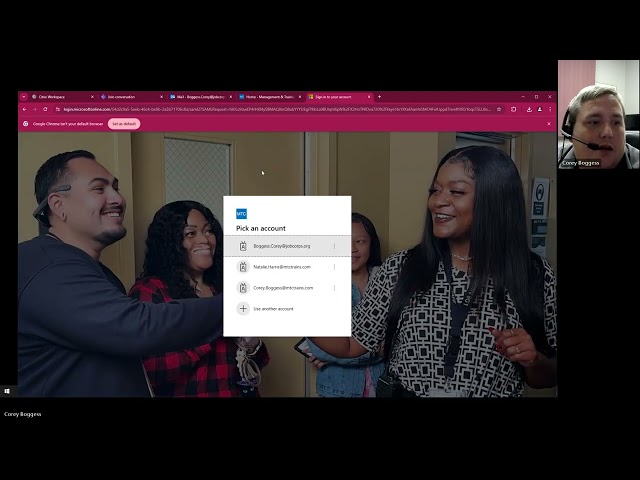
Task: Switch to the Home - Management & Training tab
Action: [271, 97]
